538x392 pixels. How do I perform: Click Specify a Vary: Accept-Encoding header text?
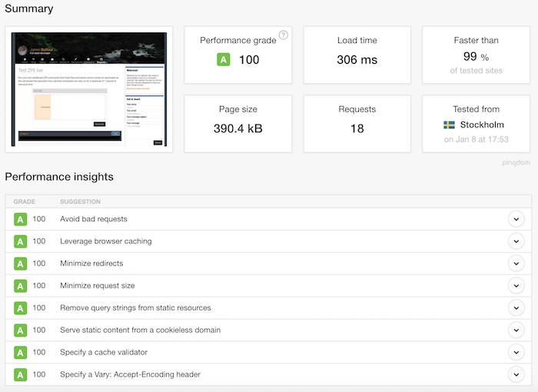[130, 374]
